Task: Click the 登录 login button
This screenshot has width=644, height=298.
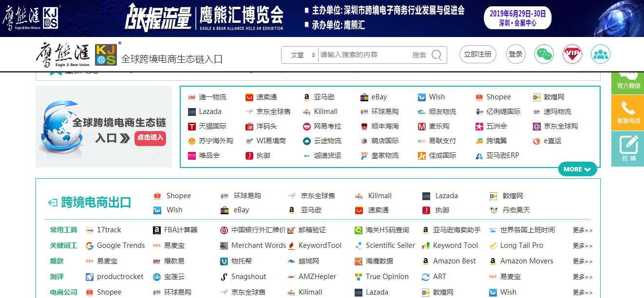Action: (515, 55)
